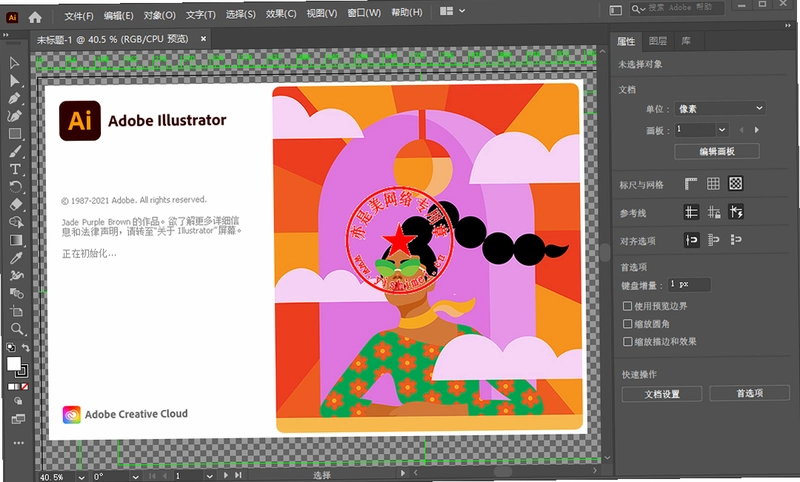The width and height of the screenshot is (800, 482).
Task: Open the 文件(F) menu
Action: (79, 16)
